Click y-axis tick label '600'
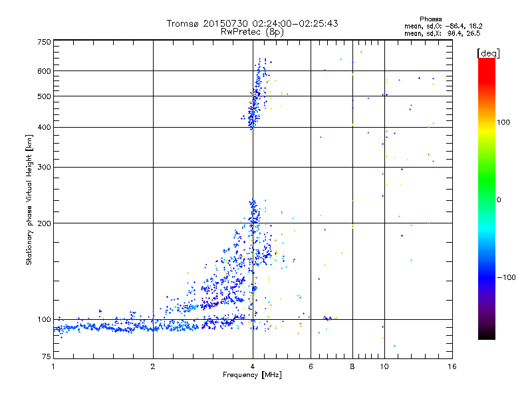This screenshot has height=399, width=532. click(44, 71)
